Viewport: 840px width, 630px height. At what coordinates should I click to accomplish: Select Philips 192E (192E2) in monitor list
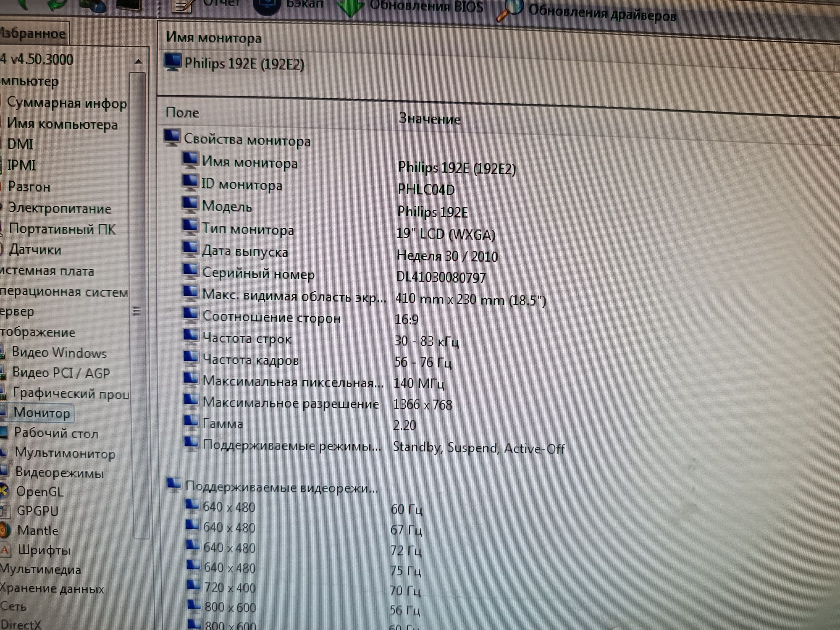tap(244, 64)
